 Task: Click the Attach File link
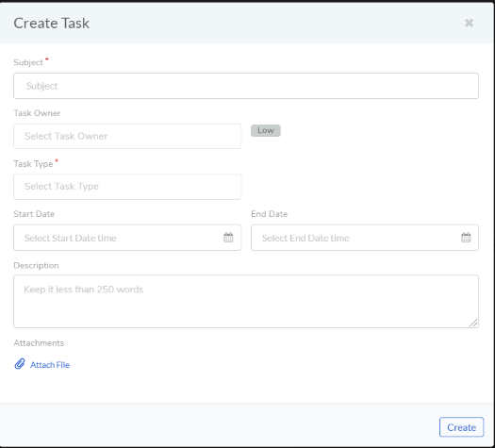[50, 365]
